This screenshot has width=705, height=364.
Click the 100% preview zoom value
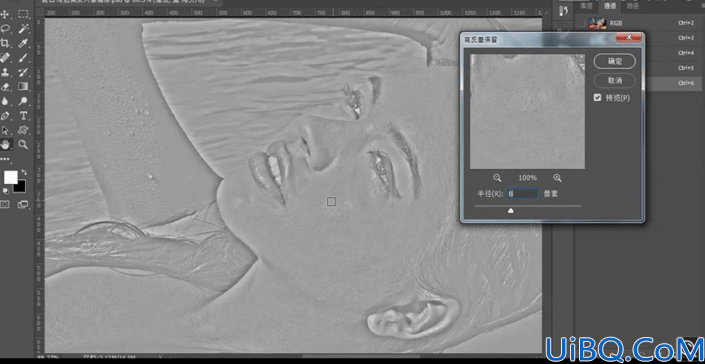[527, 178]
